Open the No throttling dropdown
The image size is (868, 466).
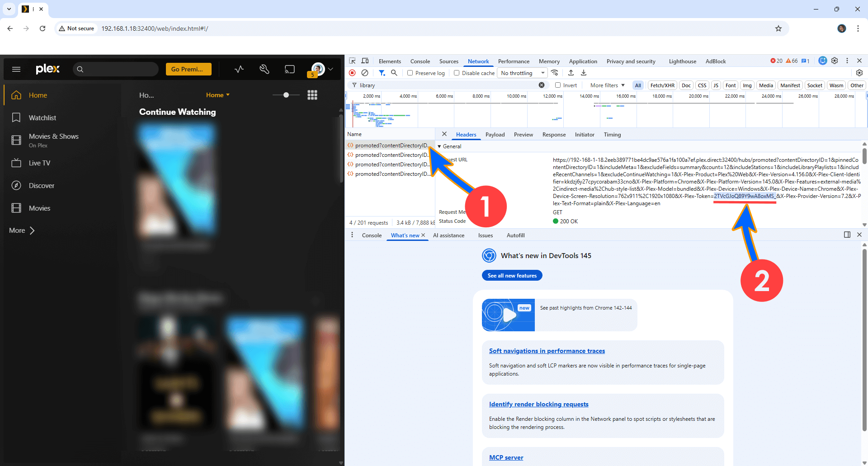pyautogui.click(x=522, y=73)
